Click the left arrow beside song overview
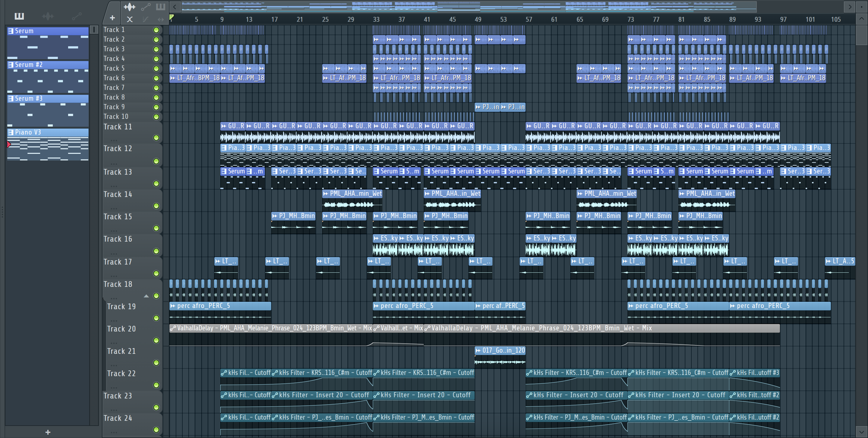Viewport: 868px width, 438px height. pyautogui.click(x=175, y=7)
